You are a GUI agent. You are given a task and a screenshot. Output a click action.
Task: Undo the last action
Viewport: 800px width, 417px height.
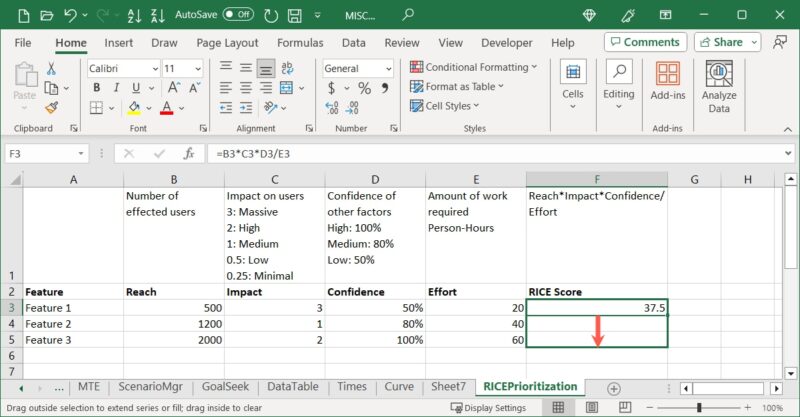70,15
